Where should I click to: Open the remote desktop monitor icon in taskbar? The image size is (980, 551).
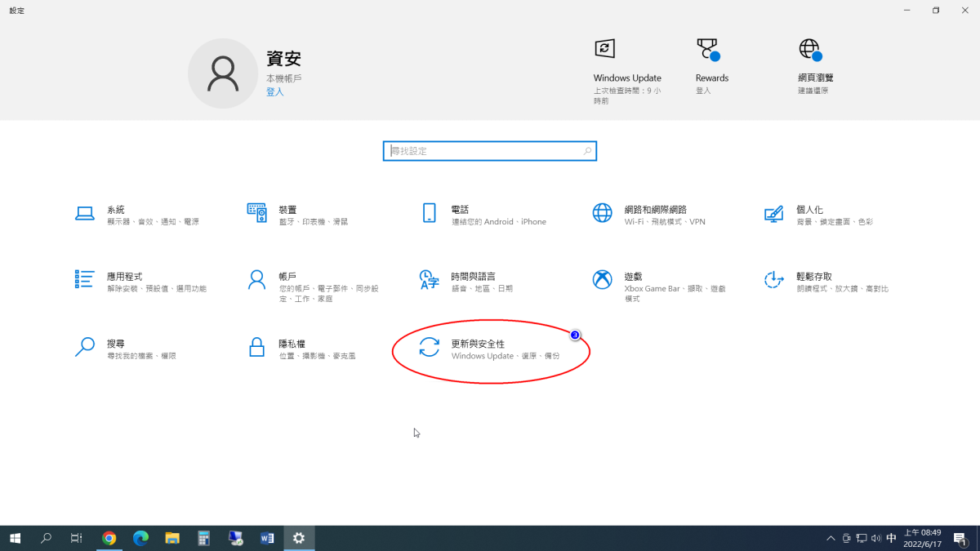(x=236, y=538)
